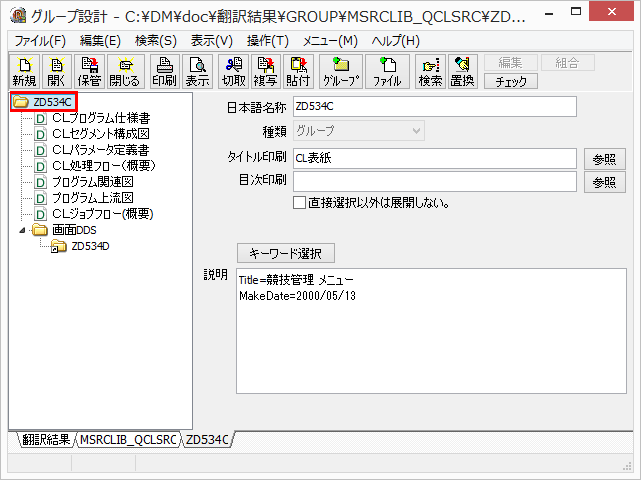Click the 保管 (Save) toolbar icon
Screen dimensions: 641x480
[x=89, y=72]
